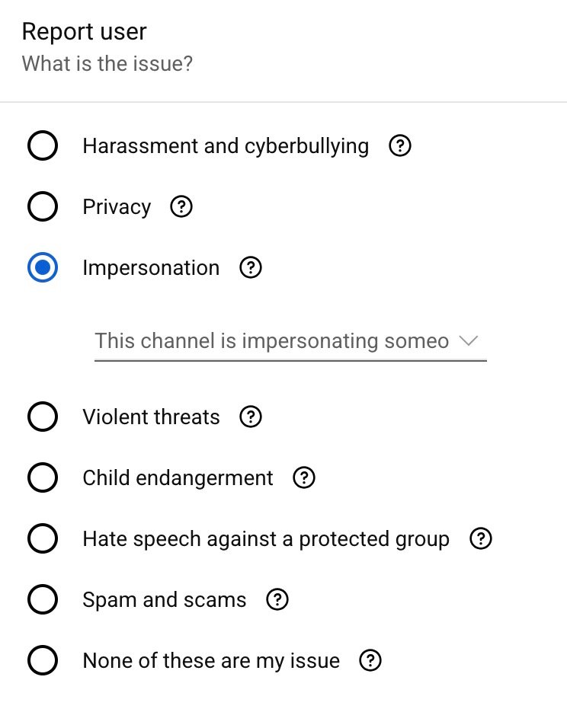
Task: Select the Harassment and cyberbullying radio button
Action: tap(42, 145)
